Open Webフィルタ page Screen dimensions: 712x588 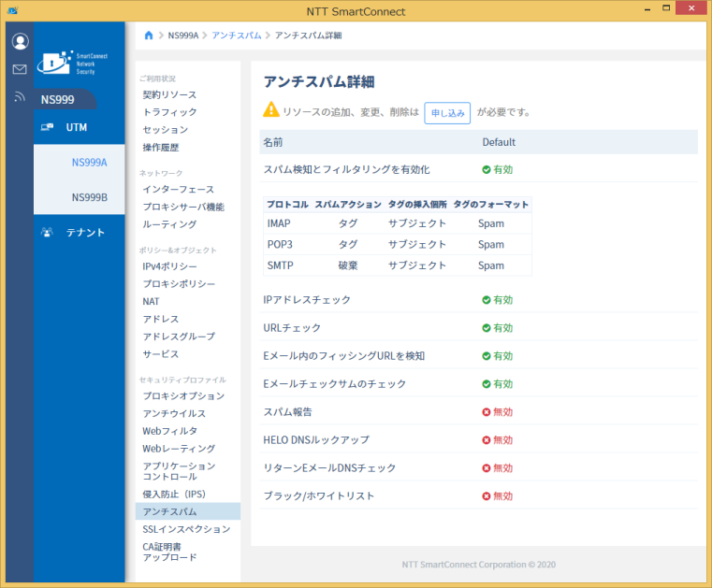coord(169,431)
